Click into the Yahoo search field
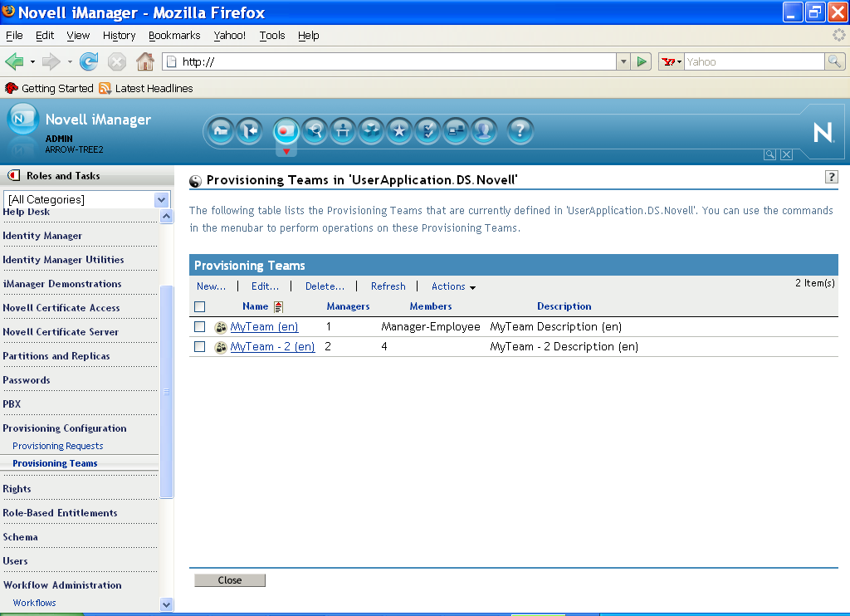 click(754, 61)
